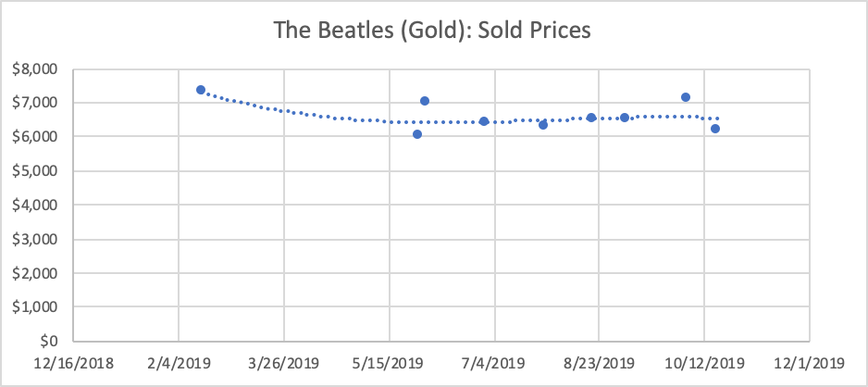Select the dotted trendline near 3/26/2019
Screen dimensions: 868x387
[x=284, y=111]
